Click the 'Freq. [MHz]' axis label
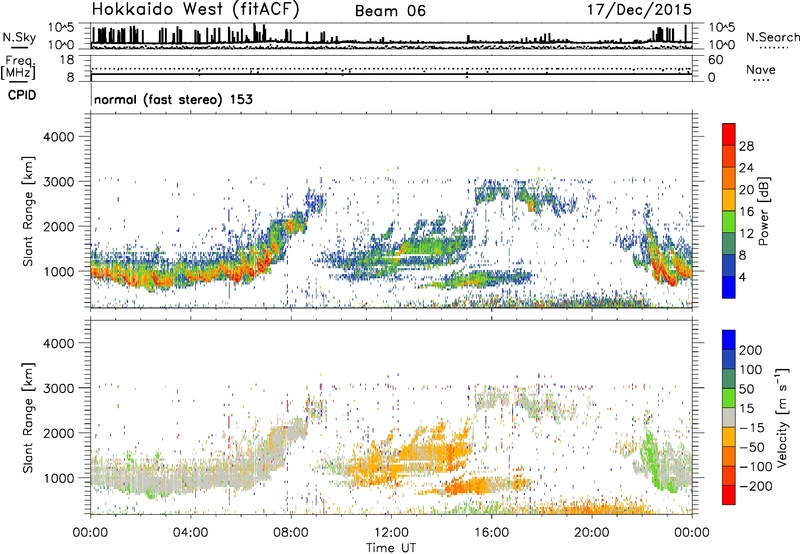Screen dimensions: 800x554 [x=18, y=69]
